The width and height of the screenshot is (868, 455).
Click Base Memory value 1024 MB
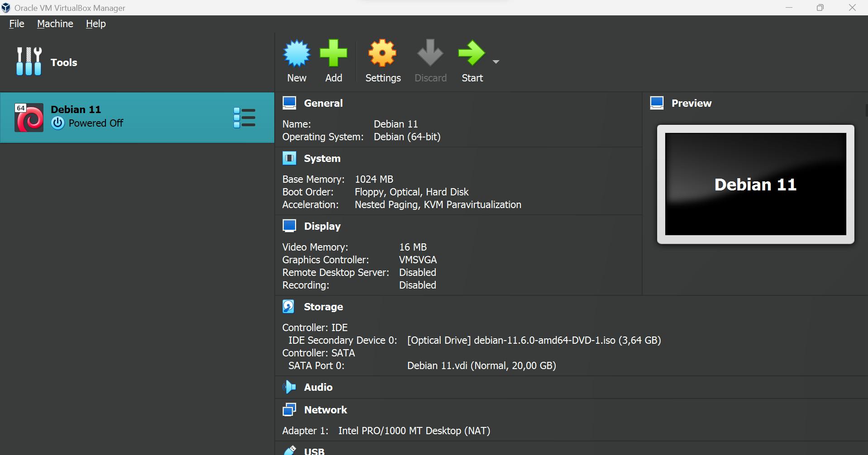(374, 179)
